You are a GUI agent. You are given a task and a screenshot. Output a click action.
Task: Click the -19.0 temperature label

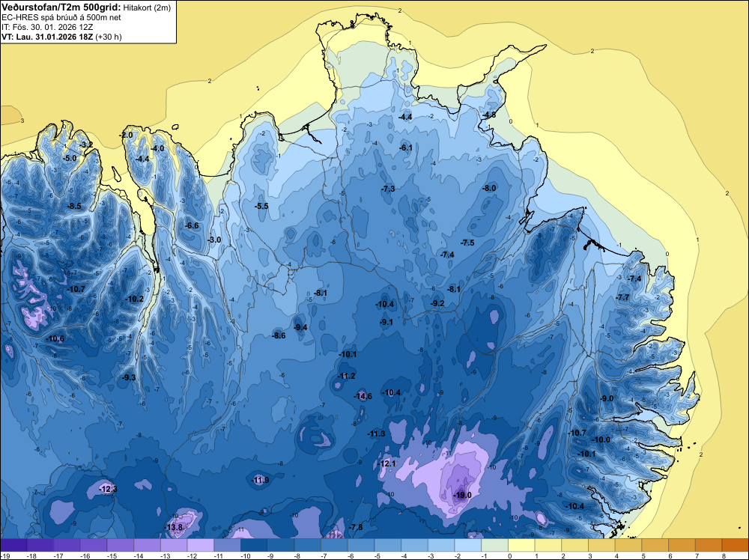[462, 495]
